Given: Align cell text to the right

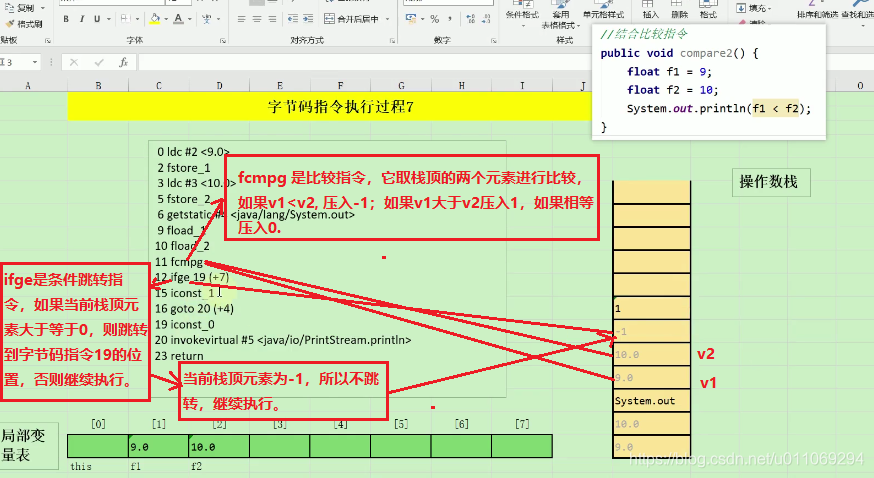Looking at the screenshot, I should point(273,19).
